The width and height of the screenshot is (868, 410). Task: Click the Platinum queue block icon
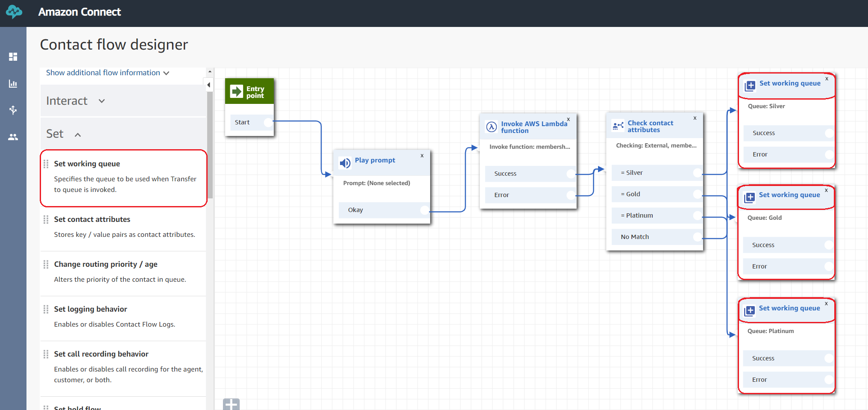[x=750, y=311]
